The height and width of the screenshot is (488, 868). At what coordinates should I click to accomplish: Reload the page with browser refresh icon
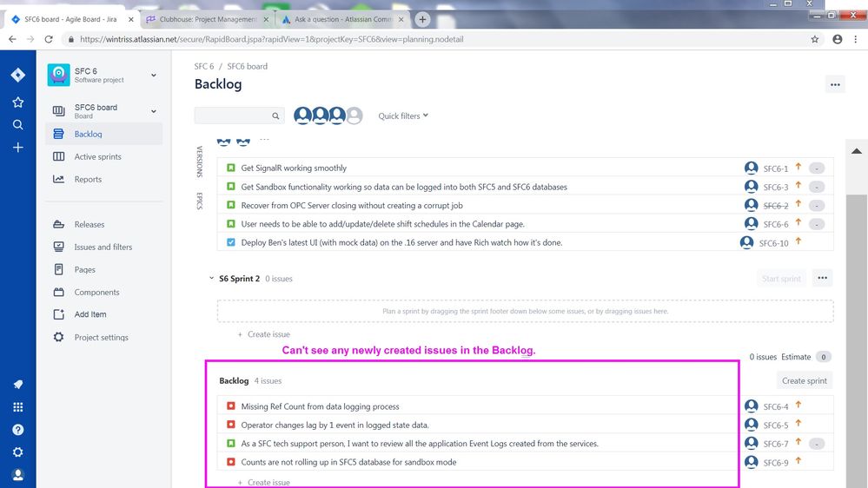[x=49, y=39]
